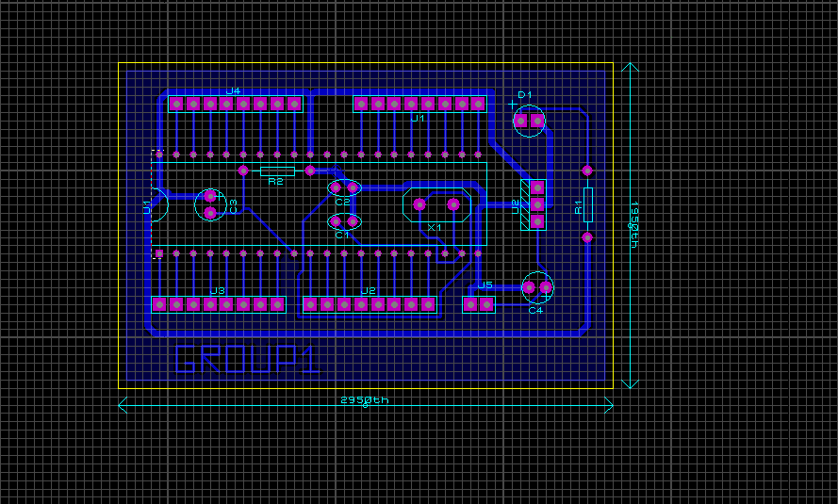The height and width of the screenshot is (504, 838).
Task: Click the 1950th height dimension text
Action: [x=634, y=224]
